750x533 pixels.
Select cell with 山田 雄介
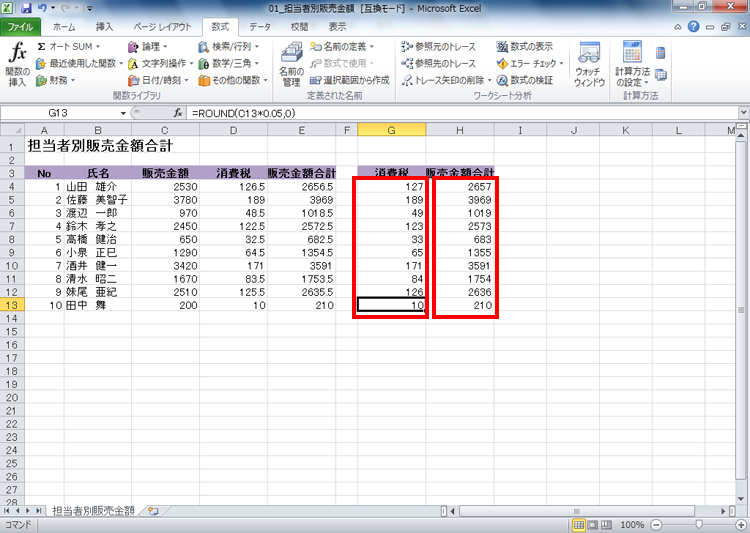coord(98,187)
